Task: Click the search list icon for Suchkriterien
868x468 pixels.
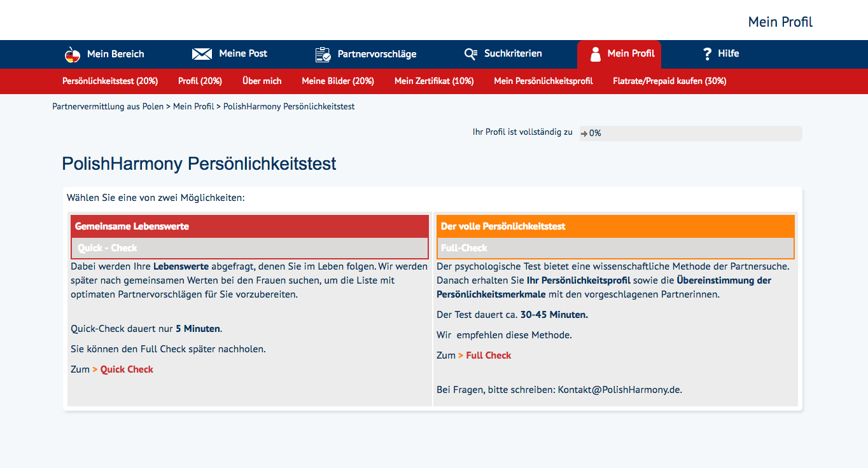Action: [470, 54]
